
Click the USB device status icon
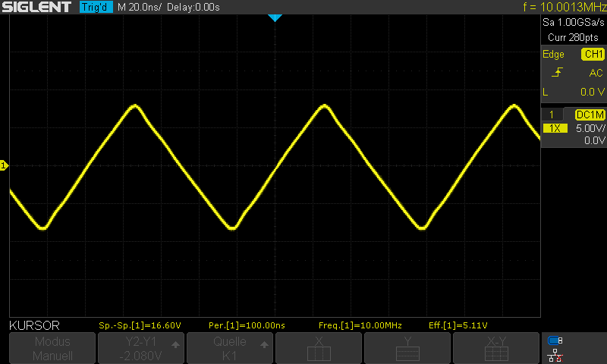pyautogui.click(x=555, y=340)
